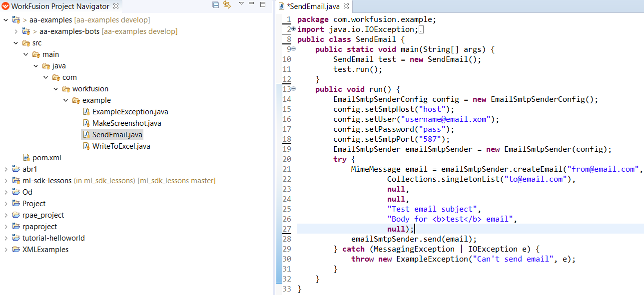The width and height of the screenshot is (644, 295).
Task: Close the WorkFusion Project Navigator tab
Action: pyautogui.click(x=116, y=6)
